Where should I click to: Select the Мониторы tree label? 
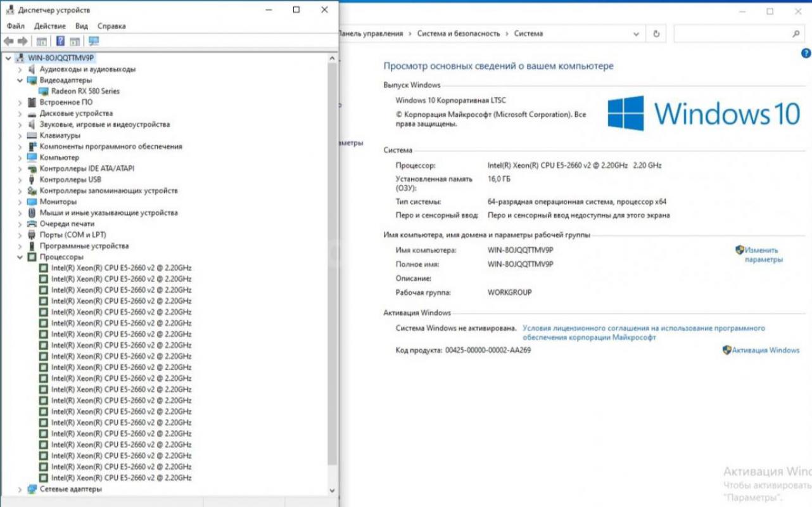coord(58,202)
